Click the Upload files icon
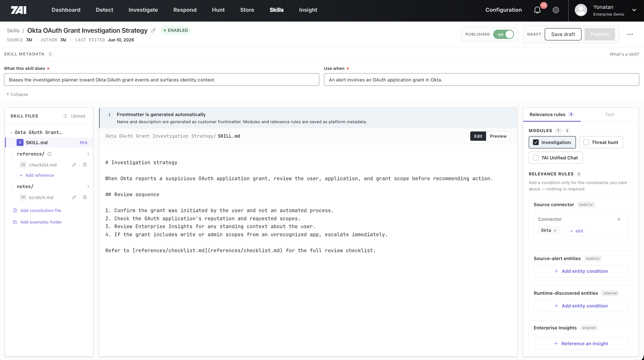 [x=65, y=116]
